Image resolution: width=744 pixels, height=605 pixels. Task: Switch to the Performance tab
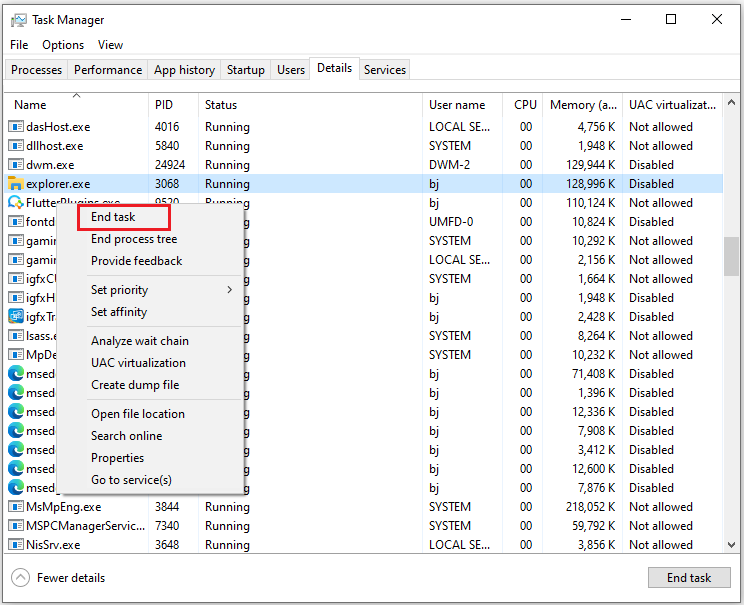pyautogui.click(x=108, y=70)
